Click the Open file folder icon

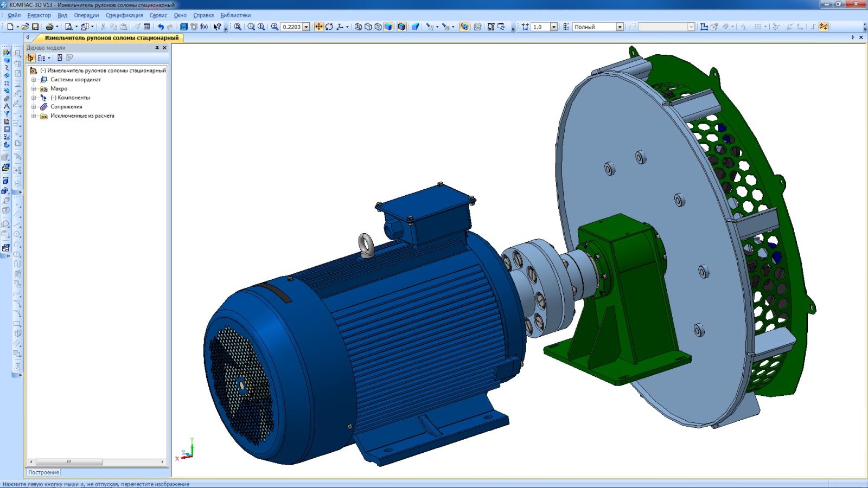(x=25, y=27)
